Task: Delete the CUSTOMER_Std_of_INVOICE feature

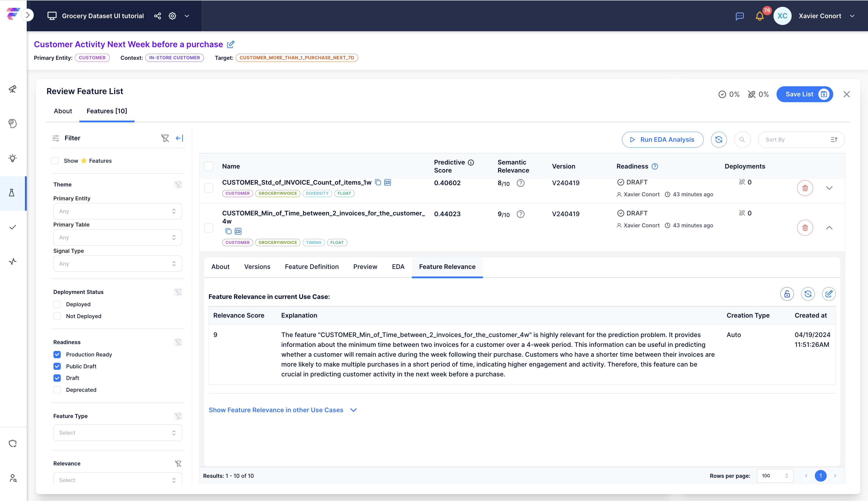Action: (805, 188)
